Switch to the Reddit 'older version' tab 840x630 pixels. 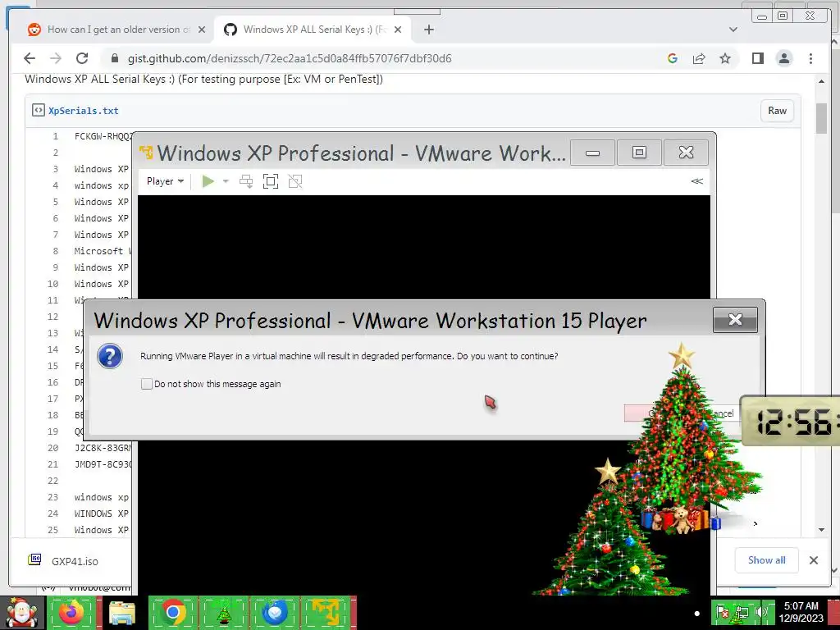(110, 30)
